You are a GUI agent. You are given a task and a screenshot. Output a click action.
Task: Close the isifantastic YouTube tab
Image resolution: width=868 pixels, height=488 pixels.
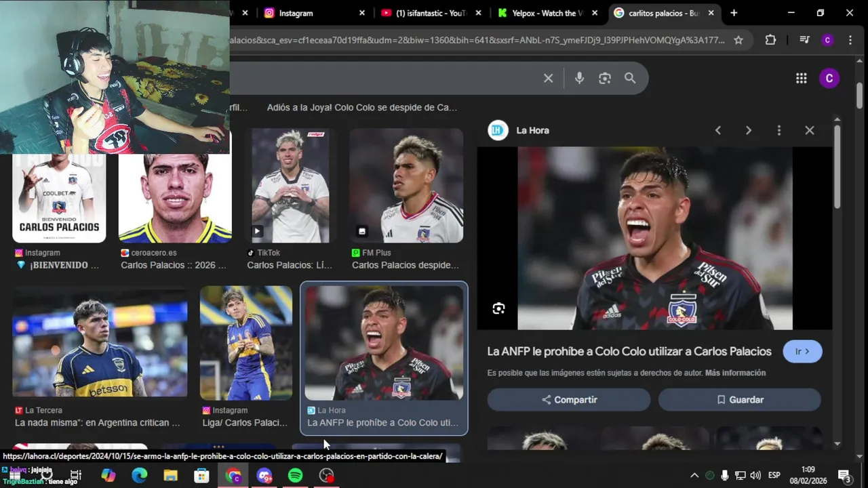click(479, 13)
